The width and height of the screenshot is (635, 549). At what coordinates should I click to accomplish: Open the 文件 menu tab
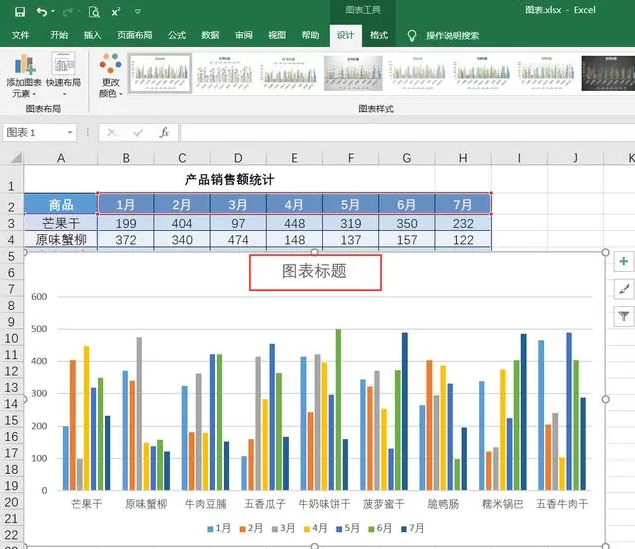20,35
